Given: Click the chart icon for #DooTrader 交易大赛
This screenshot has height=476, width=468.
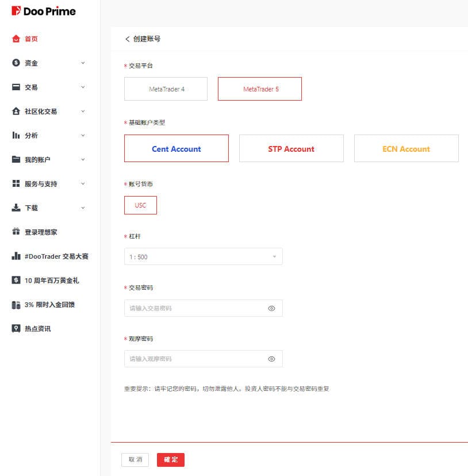Looking at the screenshot, I should [16, 256].
